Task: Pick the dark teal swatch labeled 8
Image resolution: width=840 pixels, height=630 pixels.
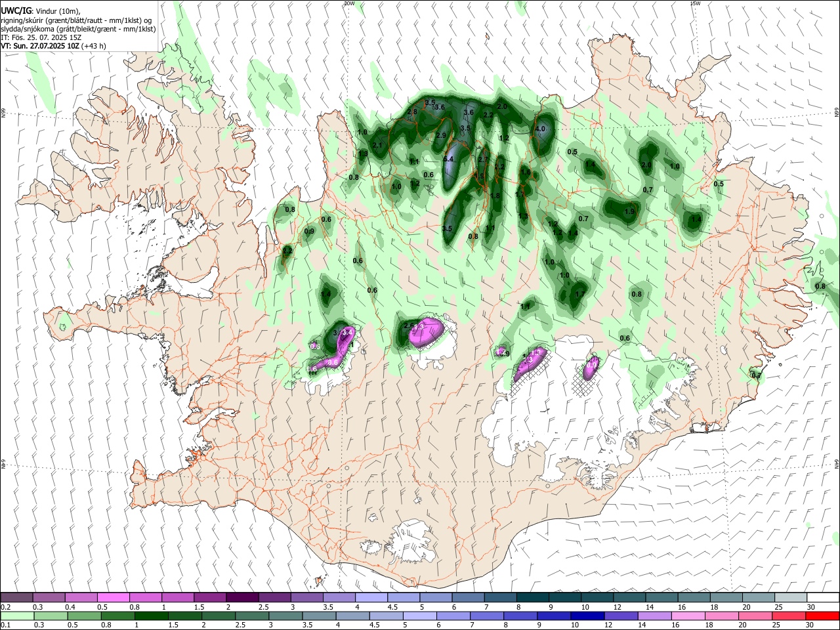Action: (x=532, y=597)
